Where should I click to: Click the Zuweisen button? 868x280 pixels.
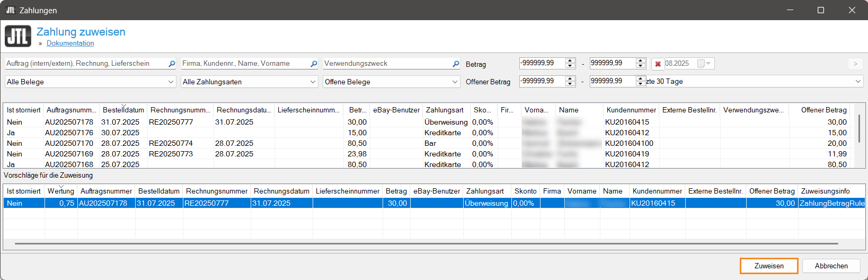(768, 266)
